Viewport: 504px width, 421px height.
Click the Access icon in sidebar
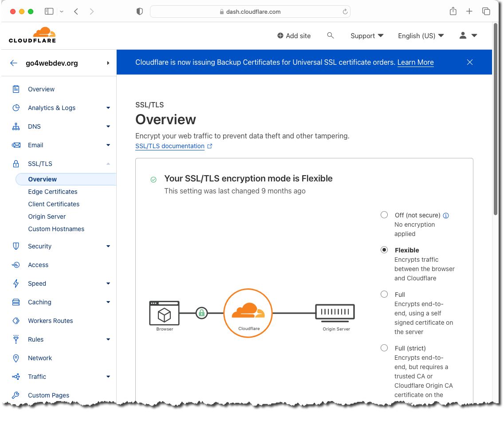[x=16, y=265]
